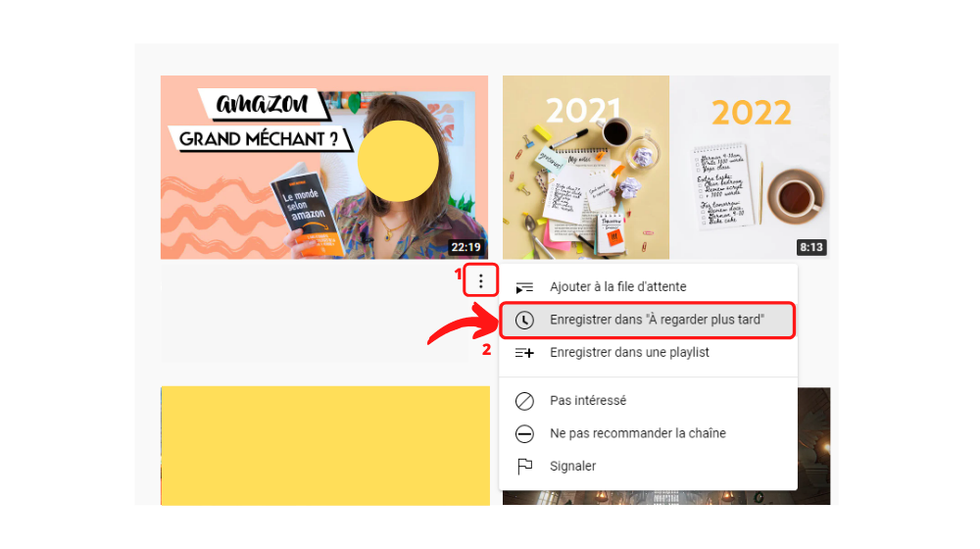
Task: Select Ne pas recommander la chaîne
Action: 648,433
